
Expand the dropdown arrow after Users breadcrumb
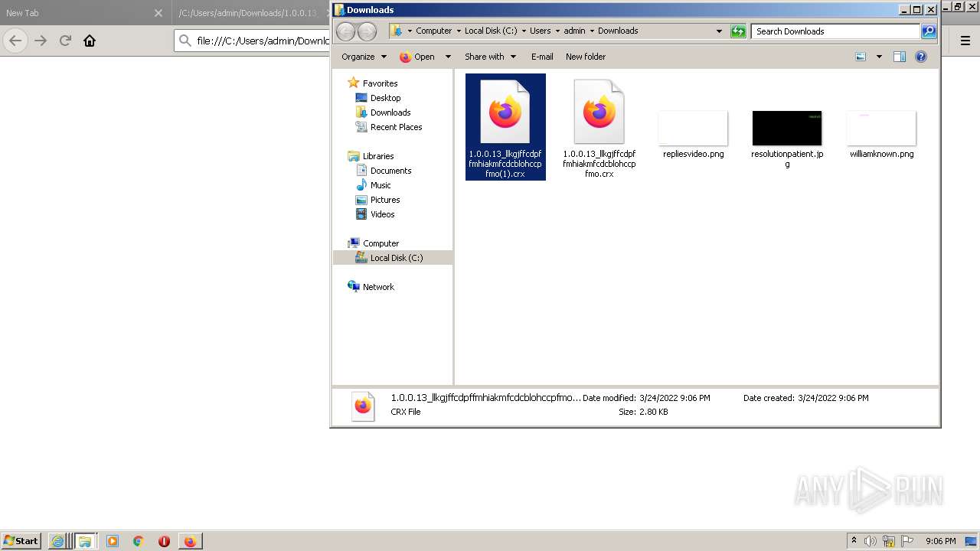point(557,31)
